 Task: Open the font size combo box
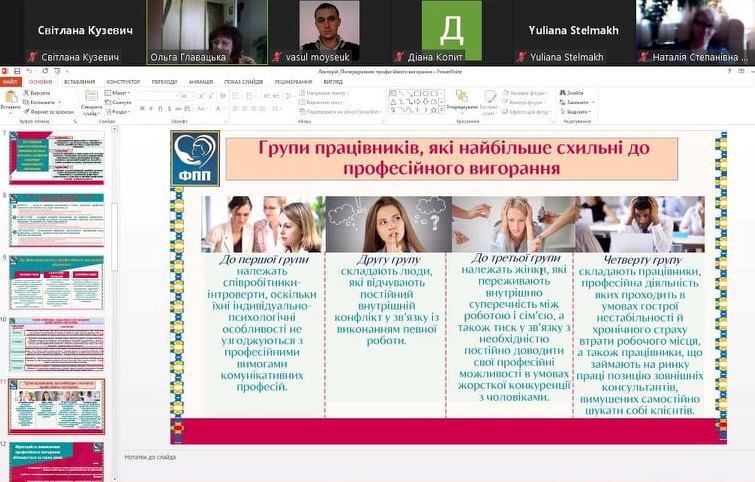click(187, 96)
